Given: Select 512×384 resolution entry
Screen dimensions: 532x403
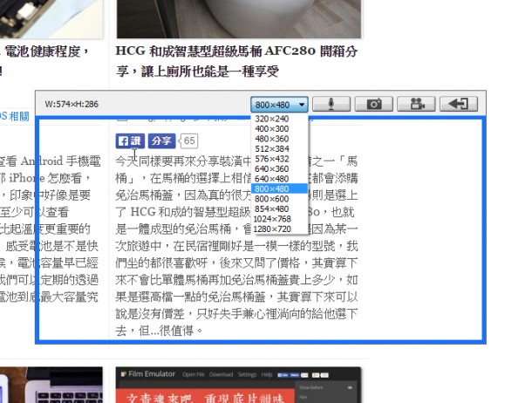Looking at the screenshot, I should click(279, 148).
